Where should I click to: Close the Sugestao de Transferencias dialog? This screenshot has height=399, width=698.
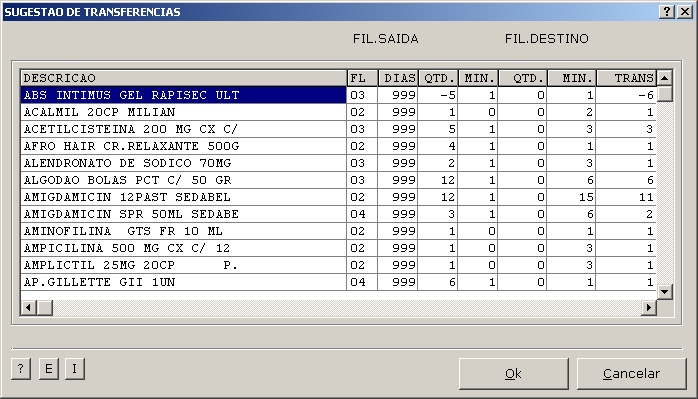(x=684, y=12)
